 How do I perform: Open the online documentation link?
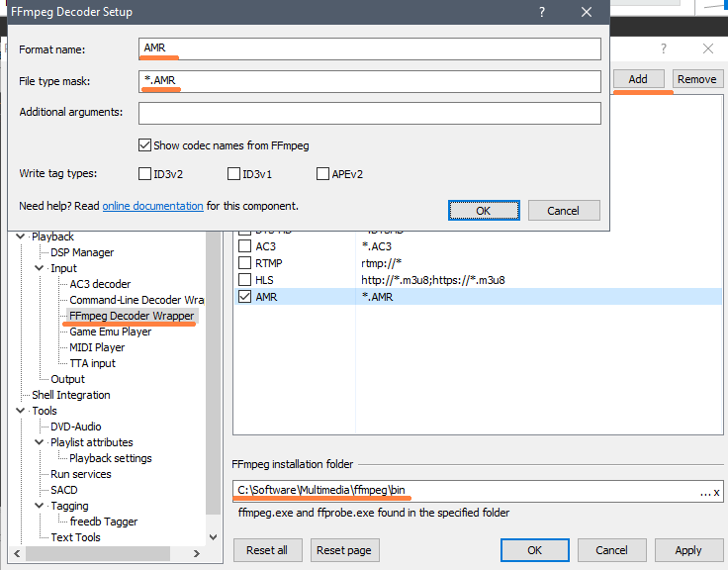click(152, 206)
